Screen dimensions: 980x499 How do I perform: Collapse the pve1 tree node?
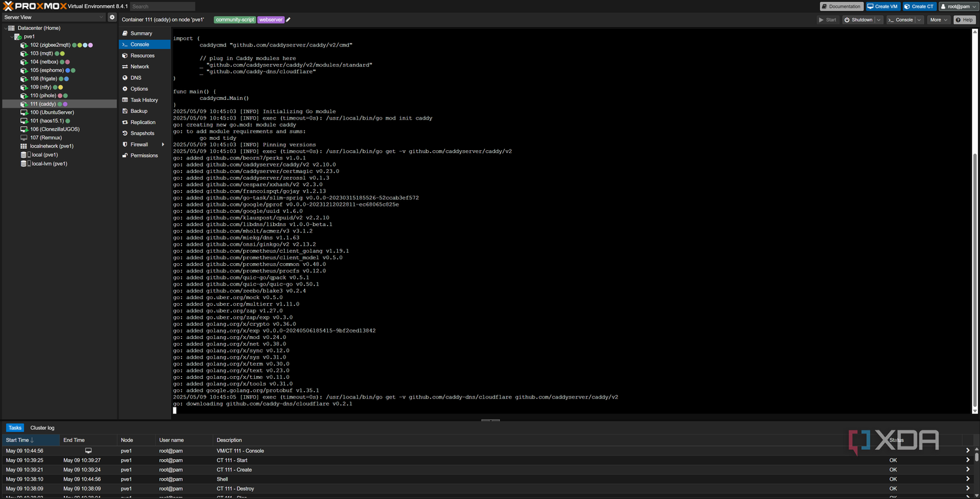pos(11,37)
